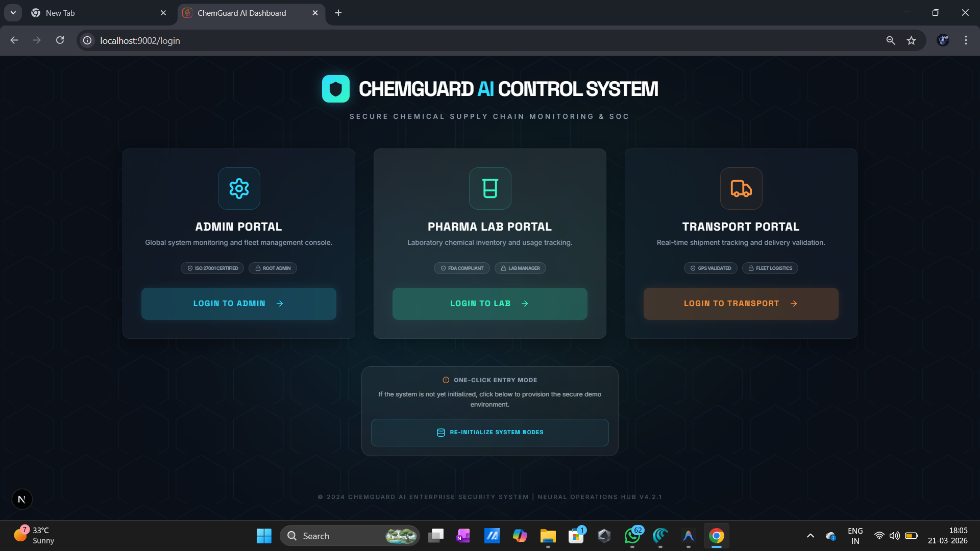Open the browser zoom magnifier icon

[x=891, y=40]
